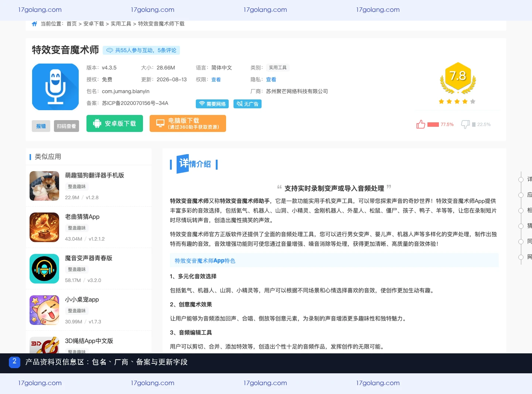Click the 类似应用 sidebar heading
Viewport: 532px width, 394px height.
(x=48, y=157)
